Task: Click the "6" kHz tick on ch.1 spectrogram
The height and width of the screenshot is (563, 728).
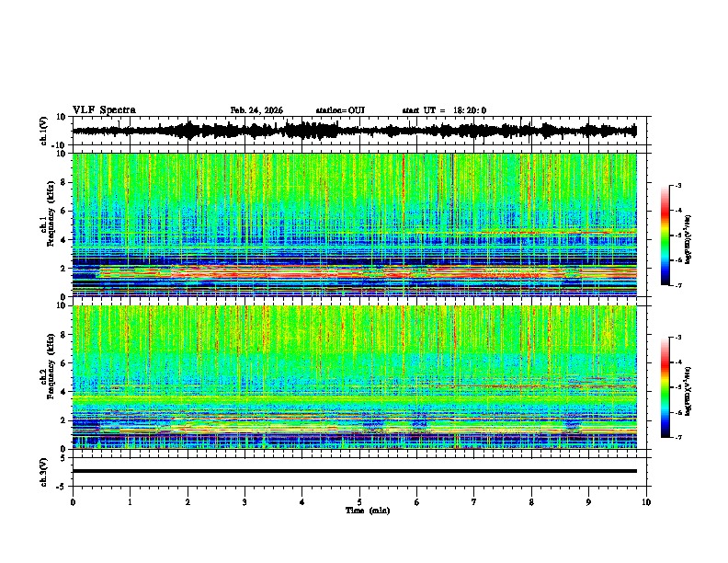Action: tap(63, 212)
